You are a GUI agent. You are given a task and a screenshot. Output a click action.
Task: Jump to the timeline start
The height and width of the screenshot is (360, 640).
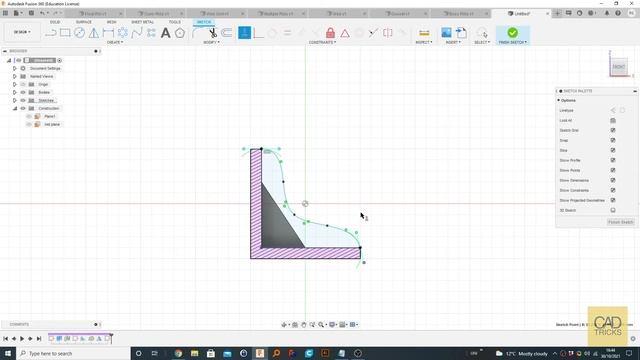5,339
